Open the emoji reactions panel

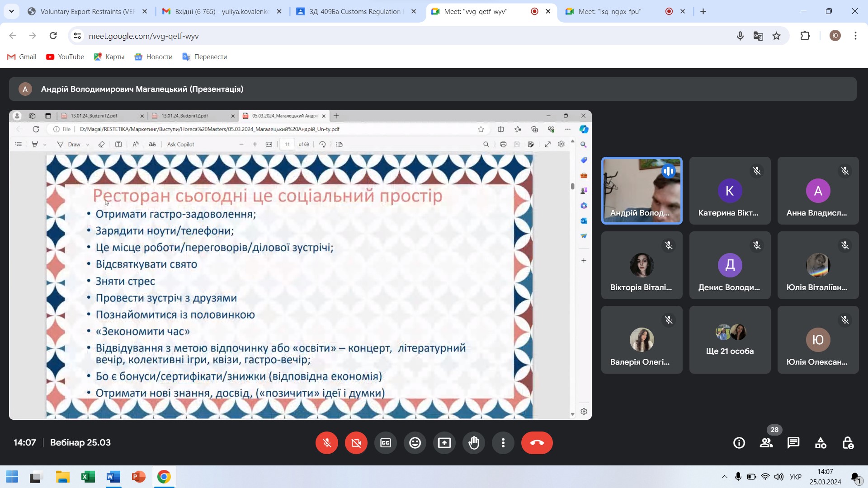pos(415,443)
